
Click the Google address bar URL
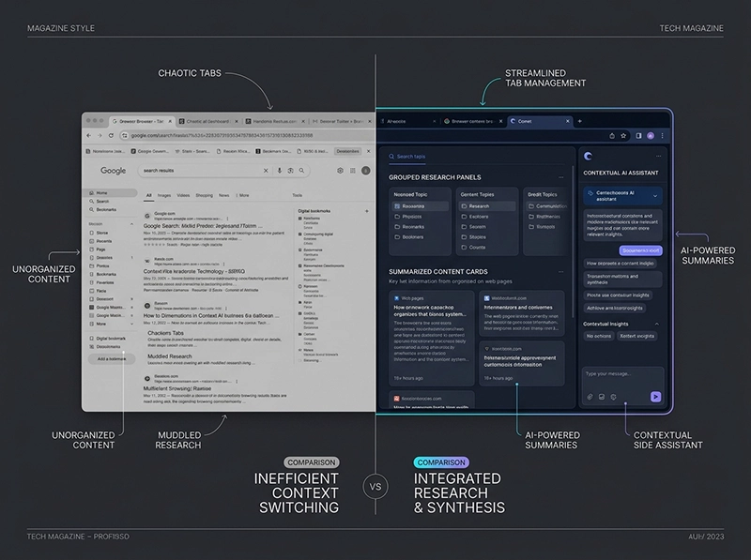pyautogui.click(x=222, y=135)
